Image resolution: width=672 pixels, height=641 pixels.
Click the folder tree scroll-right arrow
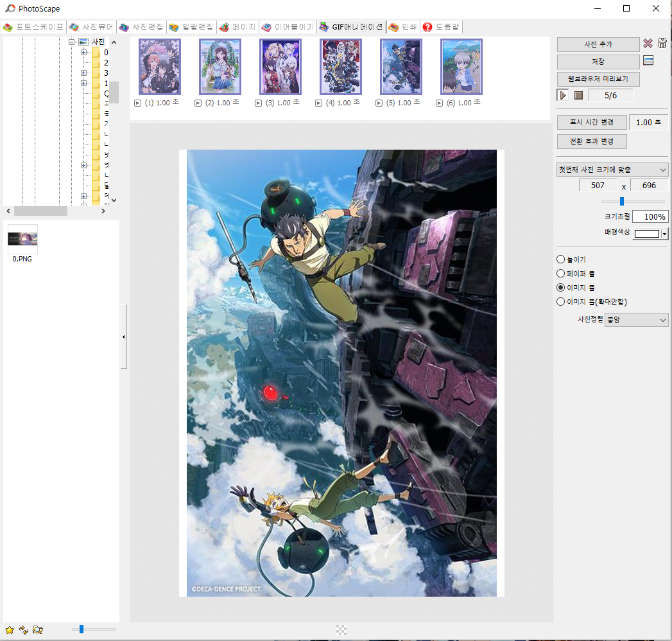[103, 211]
